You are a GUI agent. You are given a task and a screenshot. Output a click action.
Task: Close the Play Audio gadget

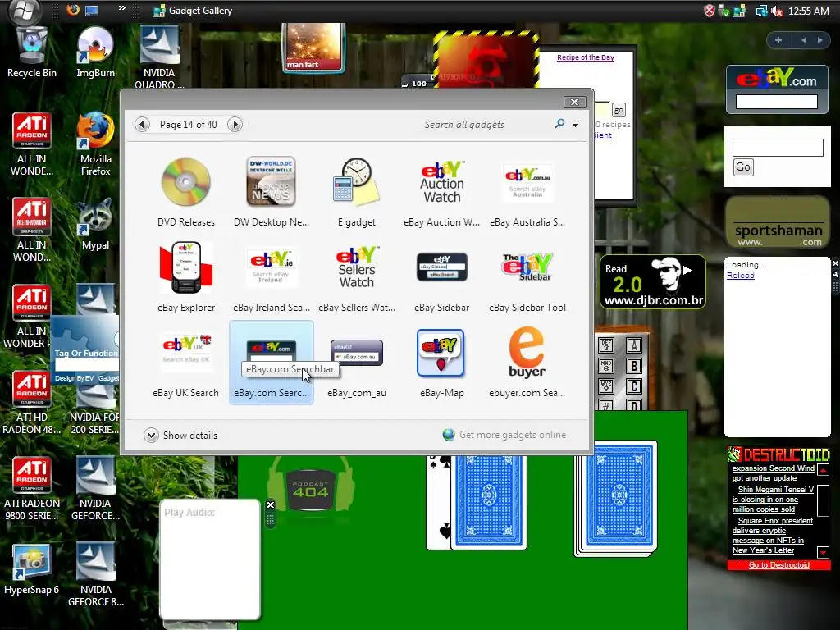(x=271, y=504)
